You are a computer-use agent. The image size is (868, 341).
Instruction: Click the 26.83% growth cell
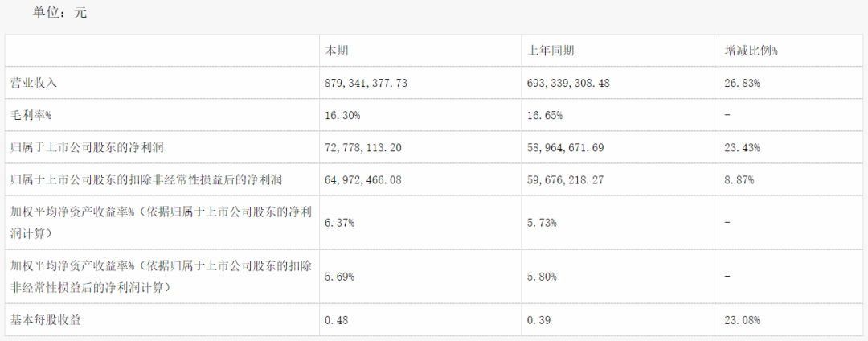742,84
